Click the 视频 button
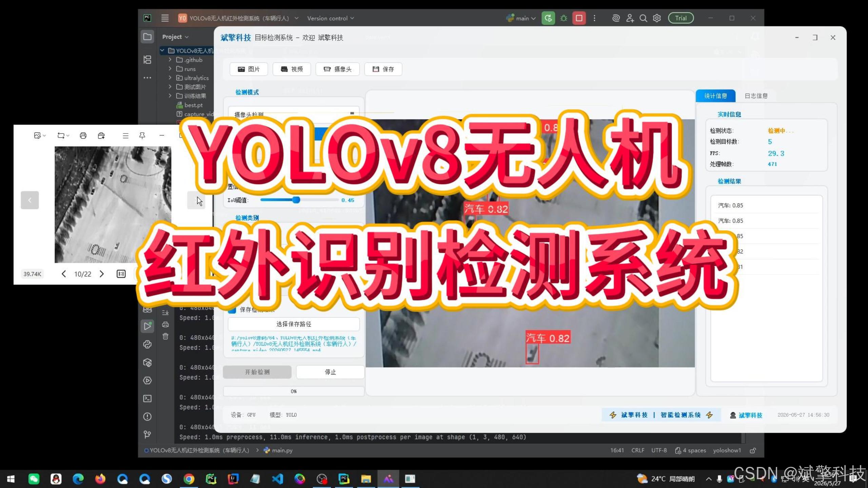 [292, 69]
